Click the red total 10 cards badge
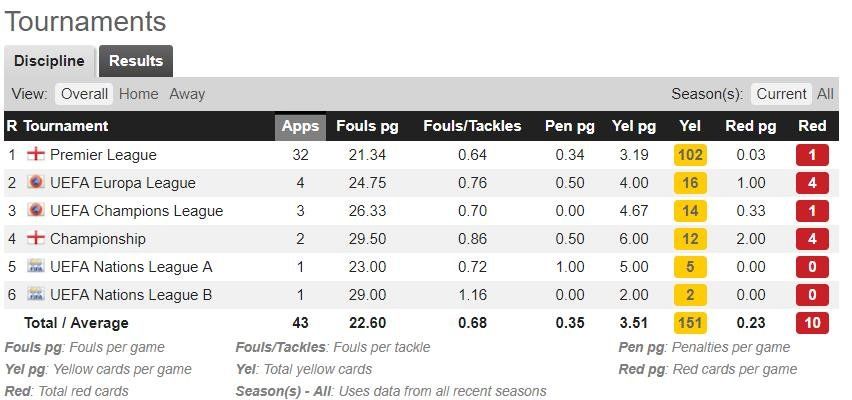 812,323
